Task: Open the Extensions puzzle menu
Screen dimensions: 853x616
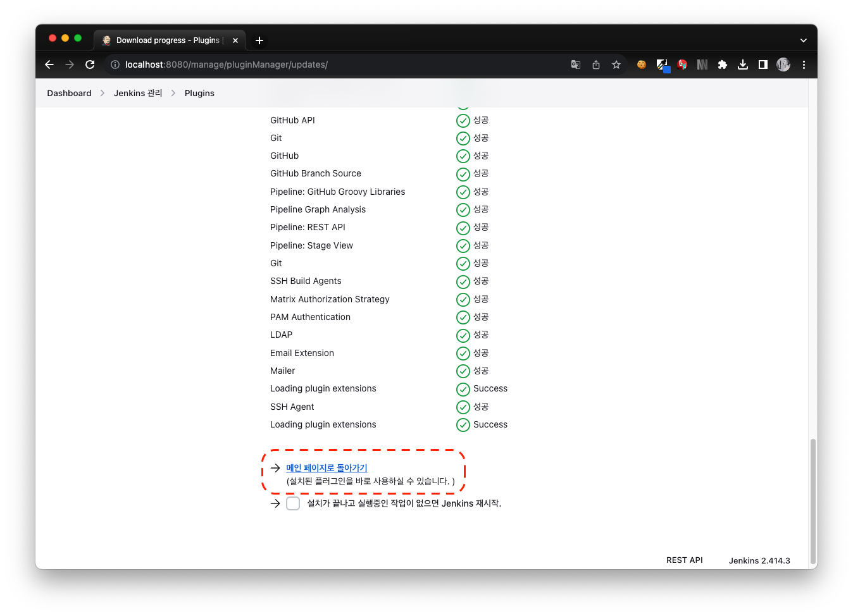Action: coord(723,65)
